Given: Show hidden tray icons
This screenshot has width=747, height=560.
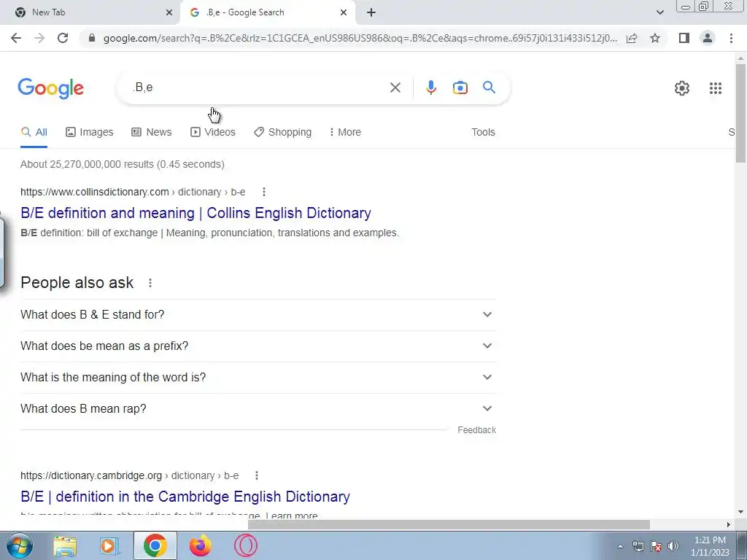Looking at the screenshot, I should [620, 546].
